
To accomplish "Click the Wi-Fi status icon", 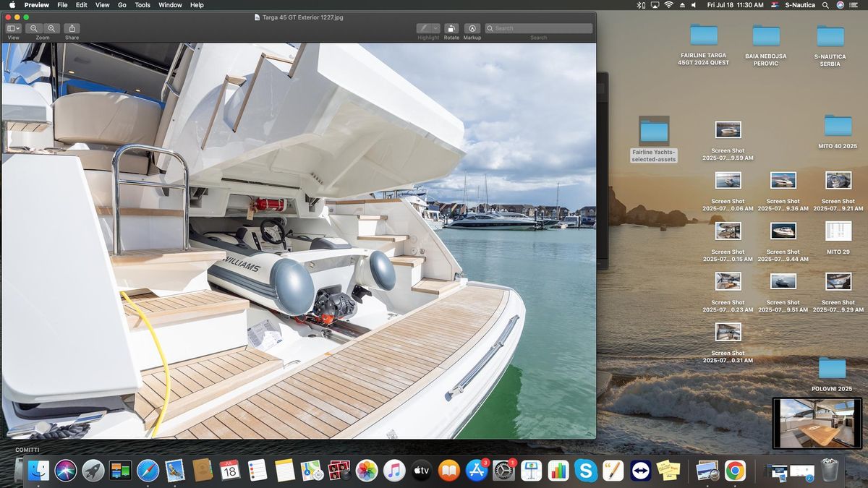I will pyautogui.click(x=668, y=5).
